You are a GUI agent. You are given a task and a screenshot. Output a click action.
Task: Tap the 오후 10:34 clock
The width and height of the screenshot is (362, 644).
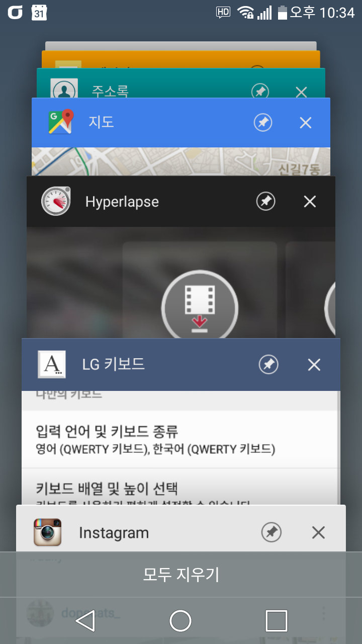pos(322,13)
